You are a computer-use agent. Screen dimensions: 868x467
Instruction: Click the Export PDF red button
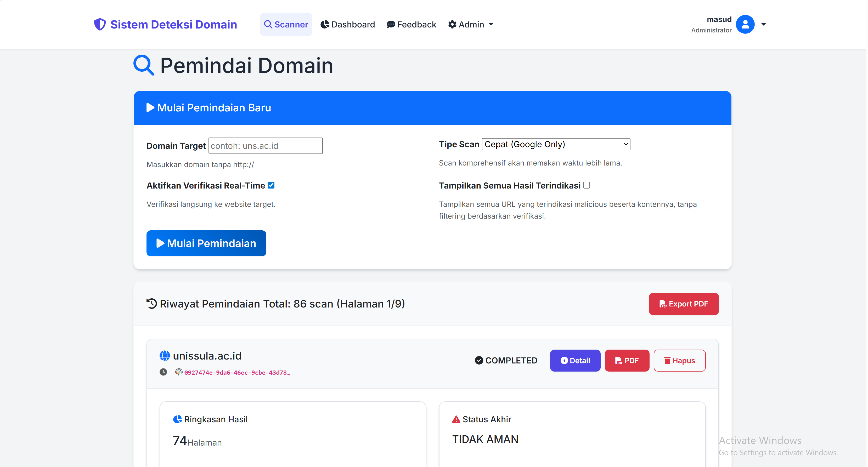pos(684,303)
